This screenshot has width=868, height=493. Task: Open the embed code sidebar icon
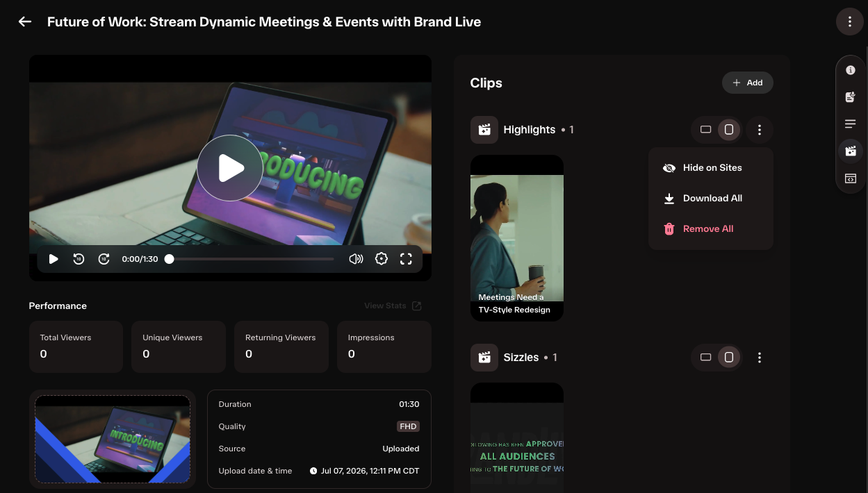click(850, 178)
